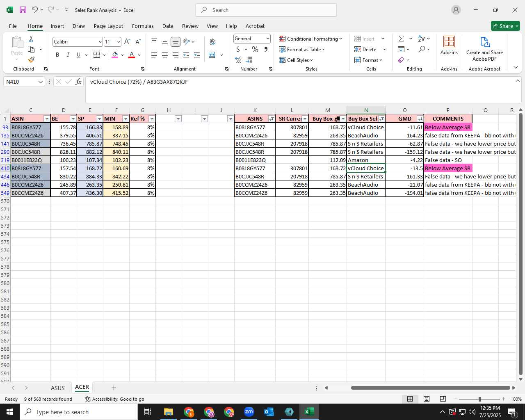Viewport: 525px width, 420px height.
Task: Click the Sort & Filter icon
Action: (422, 39)
